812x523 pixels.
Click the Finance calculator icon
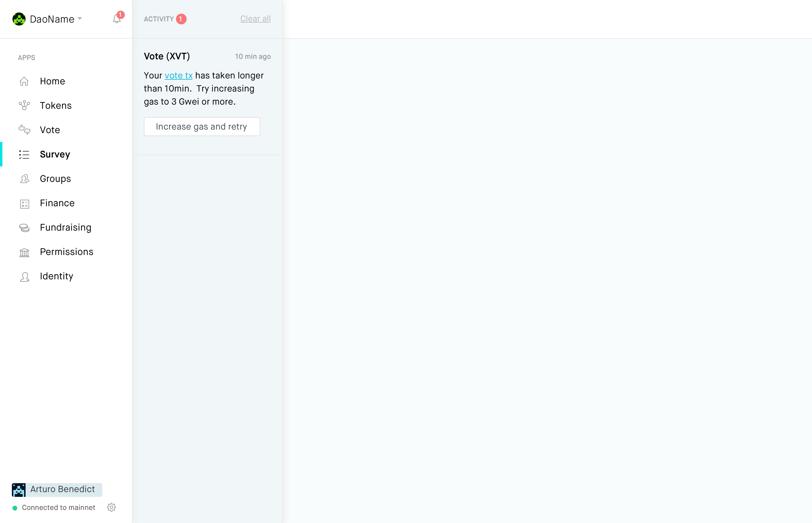click(24, 204)
